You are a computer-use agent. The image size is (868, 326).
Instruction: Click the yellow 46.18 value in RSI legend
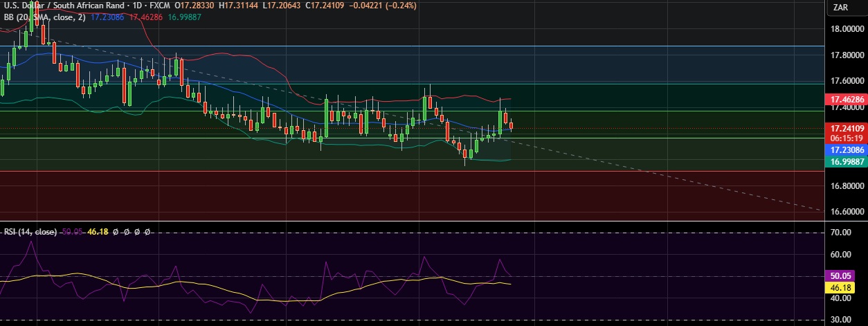point(96,231)
